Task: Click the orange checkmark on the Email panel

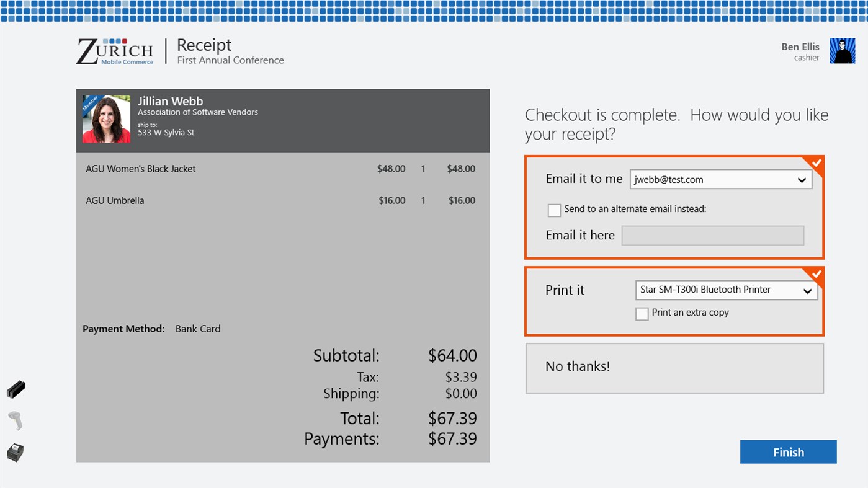Action: click(x=816, y=163)
